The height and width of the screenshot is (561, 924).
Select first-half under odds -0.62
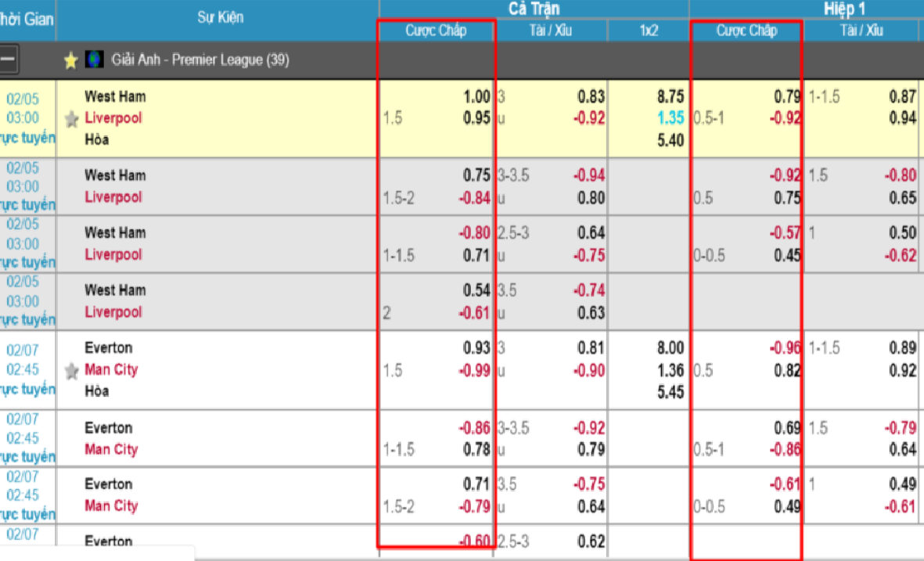point(901,255)
